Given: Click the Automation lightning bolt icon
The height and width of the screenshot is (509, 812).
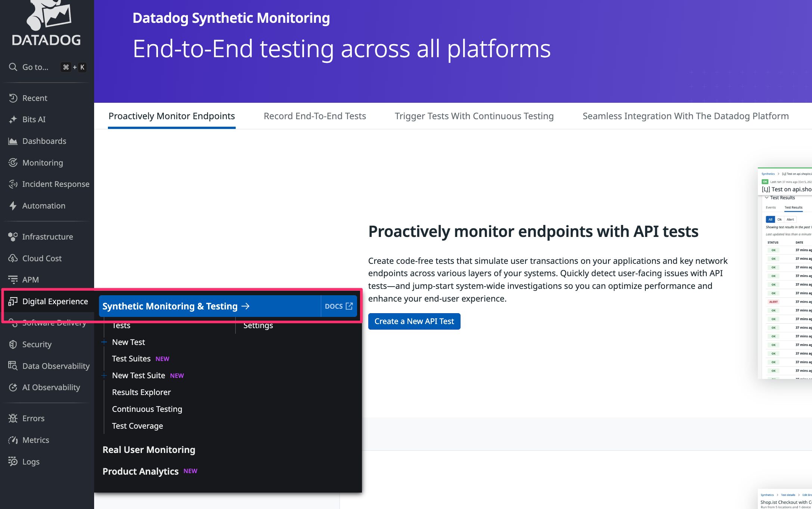Looking at the screenshot, I should point(13,206).
